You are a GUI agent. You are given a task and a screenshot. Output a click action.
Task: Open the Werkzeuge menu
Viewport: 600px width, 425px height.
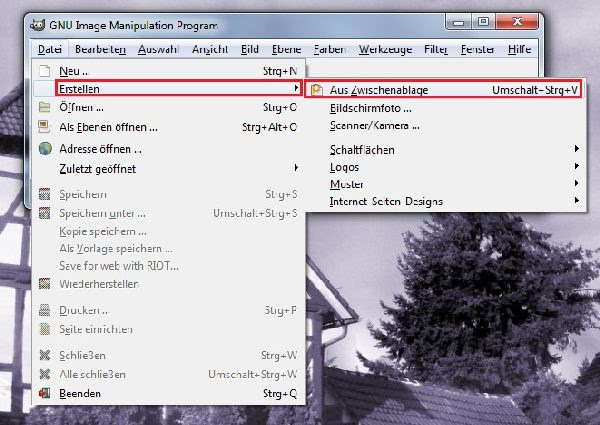point(385,49)
